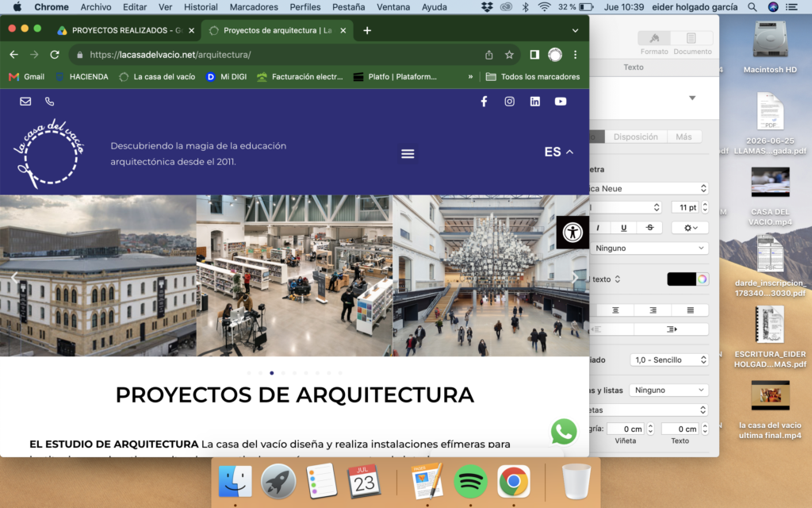Open Launchpad from the Dock
812x508 pixels.
[x=278, y=482]
